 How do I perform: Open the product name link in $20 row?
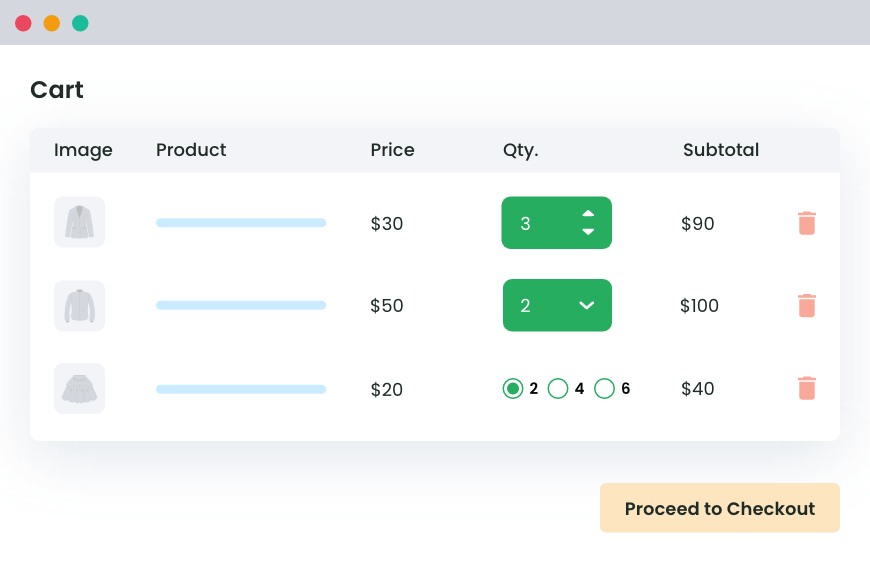(x=241, y=389)
